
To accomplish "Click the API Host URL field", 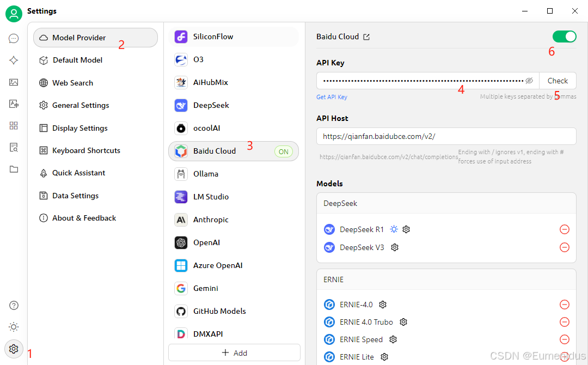I will click(446, 136).
